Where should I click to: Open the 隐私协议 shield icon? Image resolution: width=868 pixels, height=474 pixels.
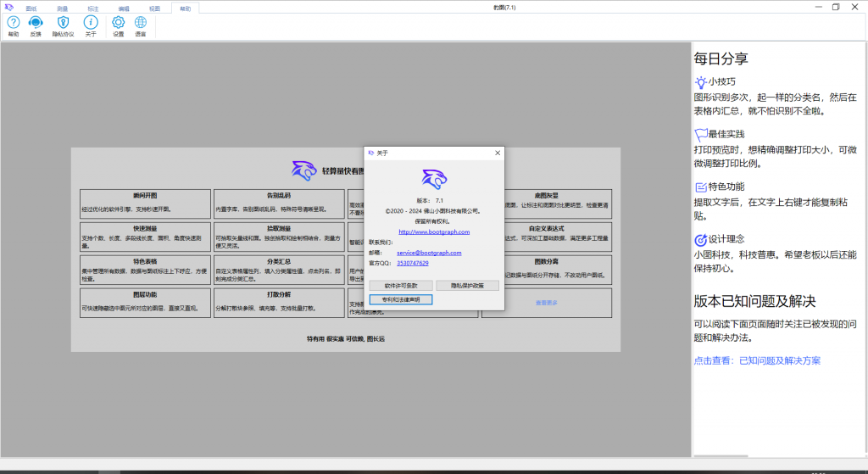[x=63, y=23]
